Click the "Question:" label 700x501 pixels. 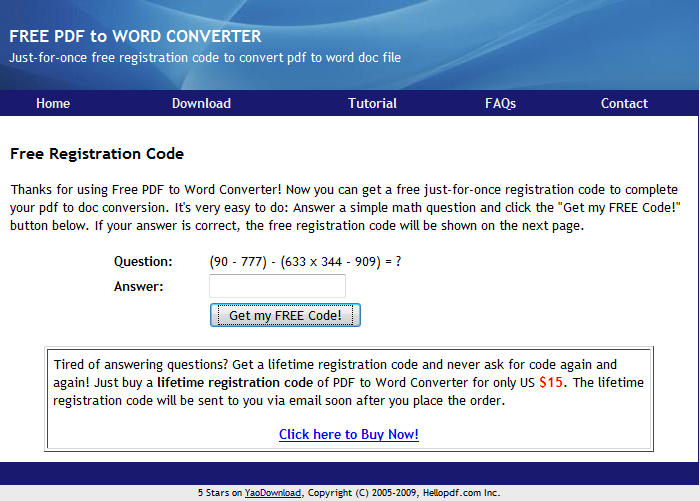143,261
